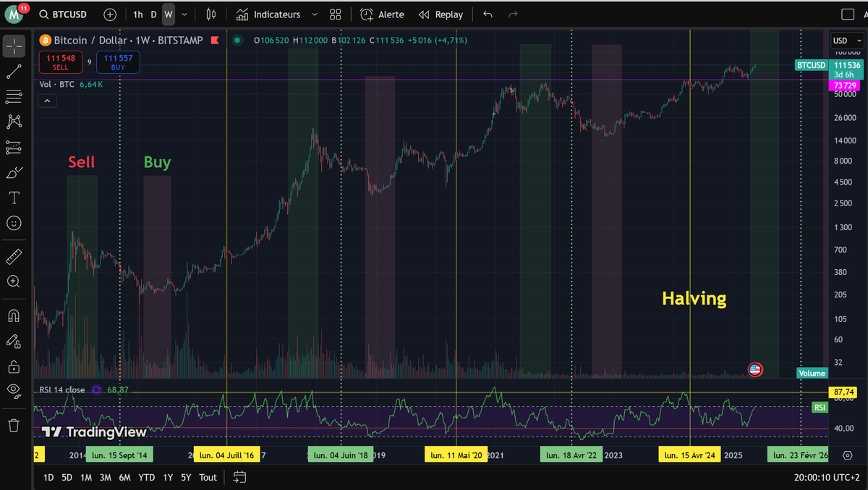
Task: Open chart settings gear icon on time axis
Action: click(x=847, y=455)
